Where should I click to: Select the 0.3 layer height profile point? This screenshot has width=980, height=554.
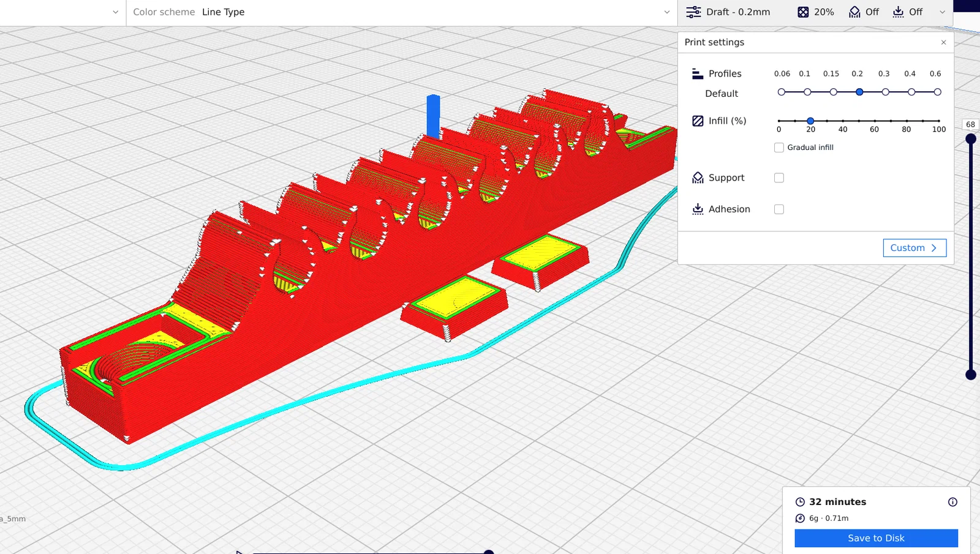pos(886,92)
